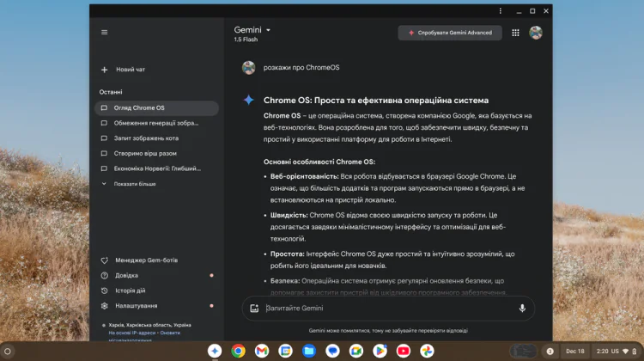The height and width of the screenshot is (361, 644).
Task: Click user avatar beside prompt розкажи про ChromeOS
Action: [248, 68]
